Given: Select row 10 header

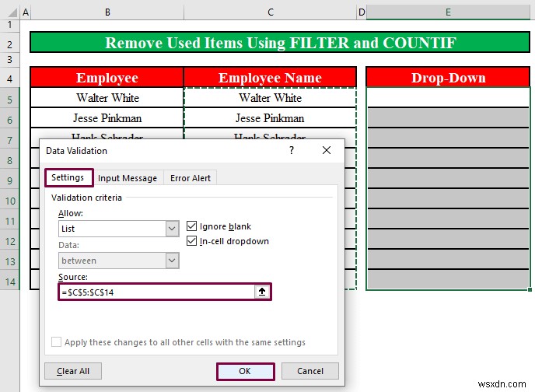Looking at the screenshot, I should click(9, 201).
